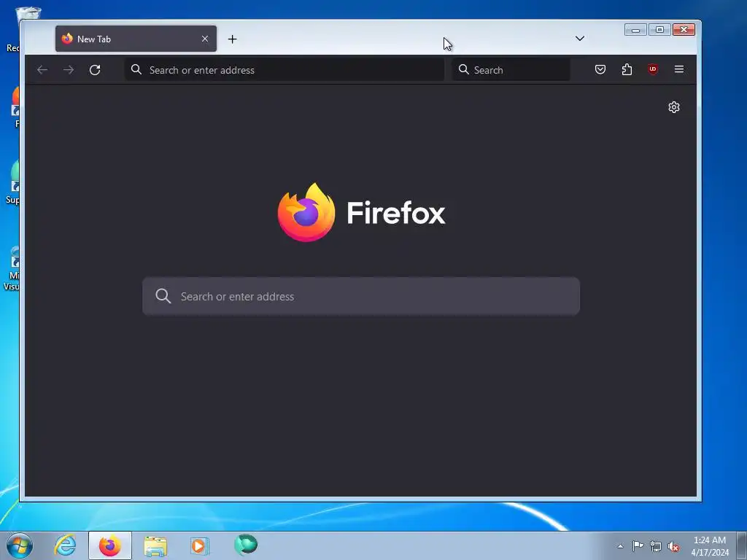Viewport: 747px width, 560px height.
Task: Focus the central page search field
Action: tap(361, 296)
